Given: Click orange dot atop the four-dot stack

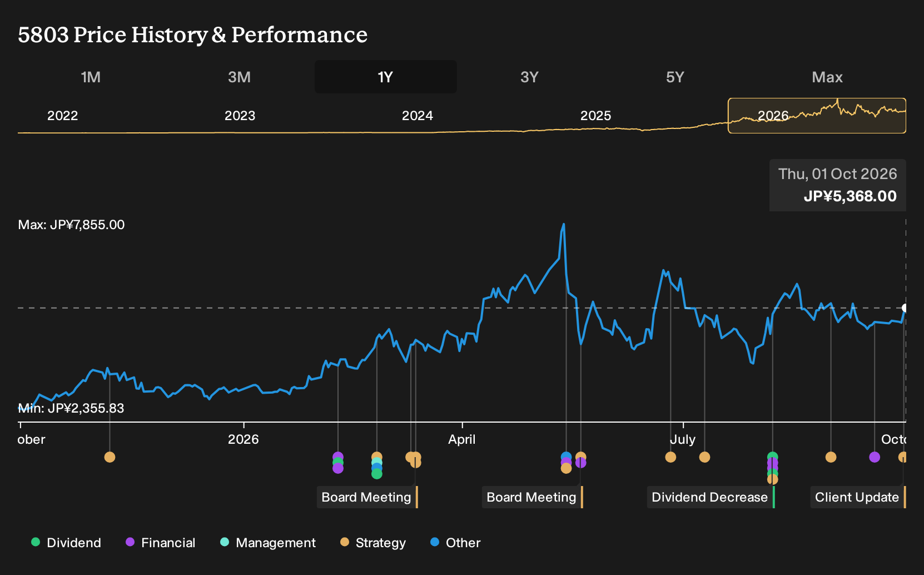Looking at the screenshot, I should click(376, 457).
